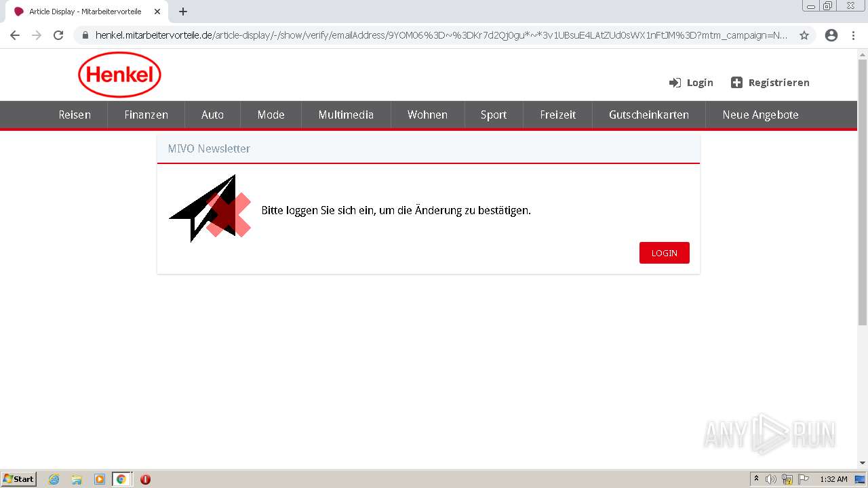Image resolution: width=868 pixels, height=488 pixels.
Task: Click the 1:32 AM taskbar clock
Action: pos(833,479)
